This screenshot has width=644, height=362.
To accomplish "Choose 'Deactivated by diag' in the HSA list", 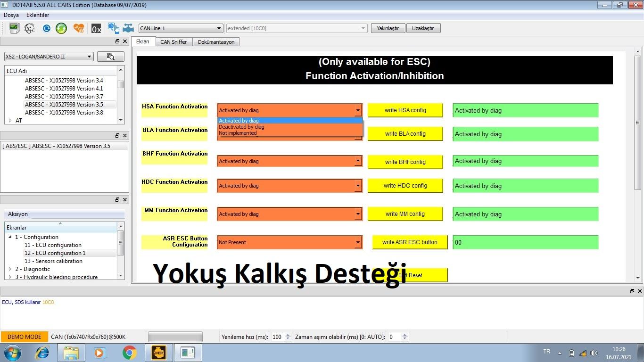I will point(241,127).
